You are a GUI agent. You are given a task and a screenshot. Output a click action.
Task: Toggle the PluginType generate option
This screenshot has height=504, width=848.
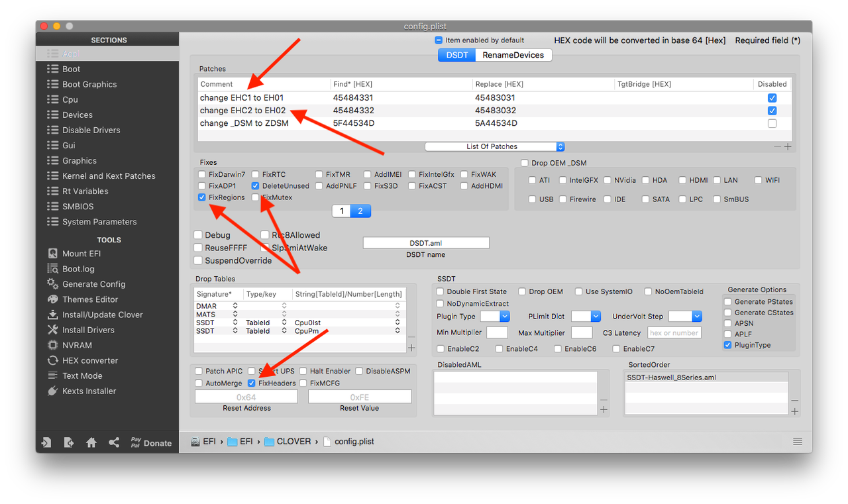pyautogui.click(x=728, y=345)
